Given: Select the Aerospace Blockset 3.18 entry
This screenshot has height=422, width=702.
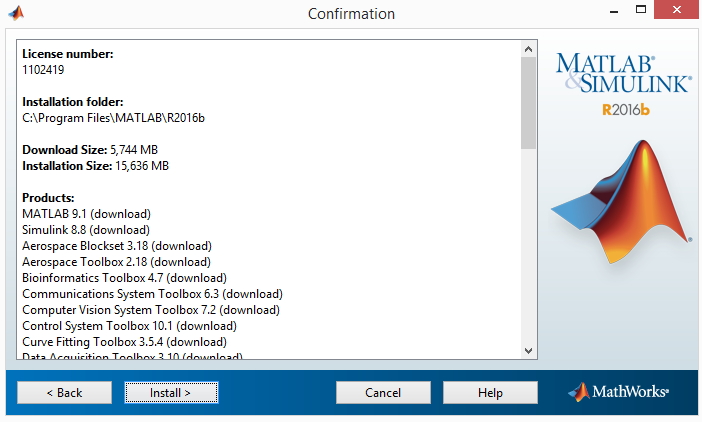Looking at the screenshot, I should [x=116, y=246].
